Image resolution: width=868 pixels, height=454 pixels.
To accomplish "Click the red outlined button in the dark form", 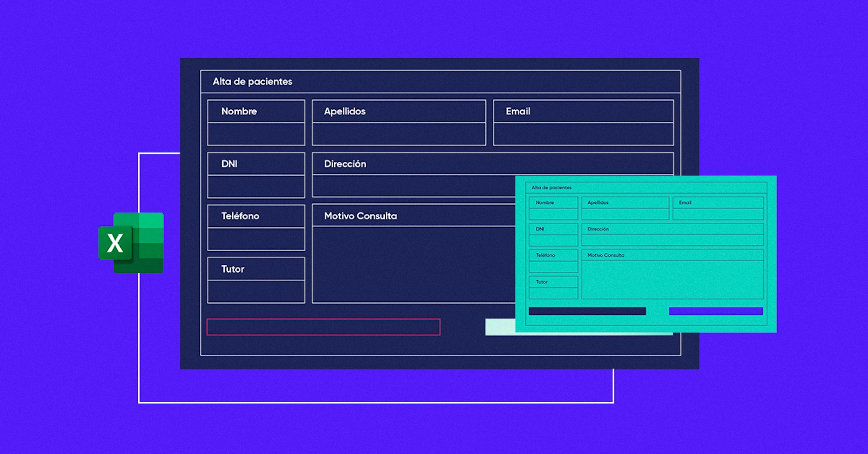I will (323, 327).
